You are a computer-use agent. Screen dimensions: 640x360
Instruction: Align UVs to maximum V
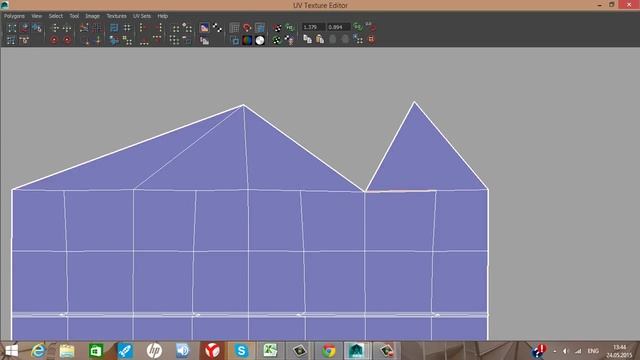pos(157,40)
